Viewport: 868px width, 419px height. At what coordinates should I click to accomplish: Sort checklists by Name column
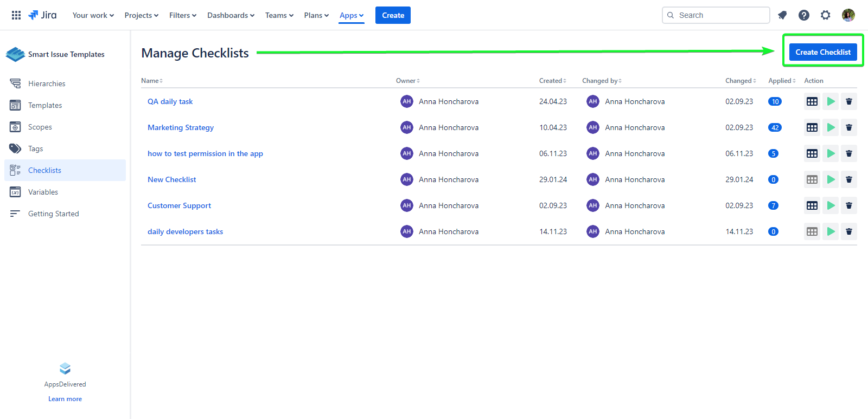point(152,81)
